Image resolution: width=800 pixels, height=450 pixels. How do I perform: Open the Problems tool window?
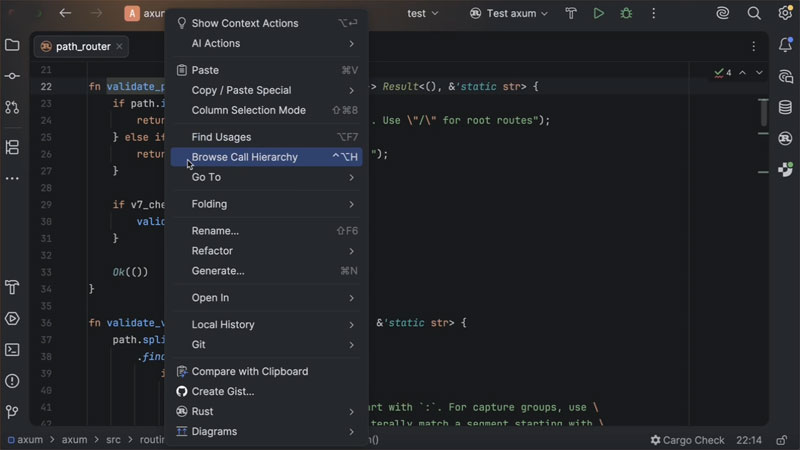tap(12, 381)
